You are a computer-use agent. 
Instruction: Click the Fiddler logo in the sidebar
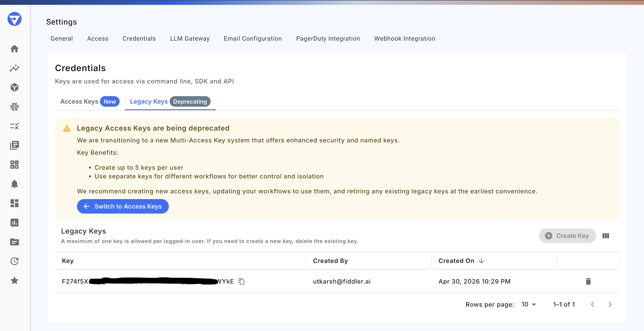point(14,19)
